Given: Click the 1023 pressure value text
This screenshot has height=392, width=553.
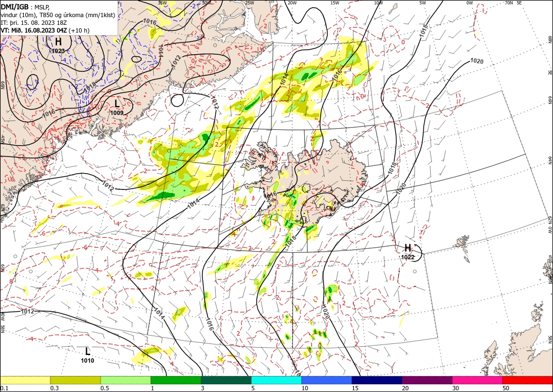Looking at the screenshot, I should (58, 51).
